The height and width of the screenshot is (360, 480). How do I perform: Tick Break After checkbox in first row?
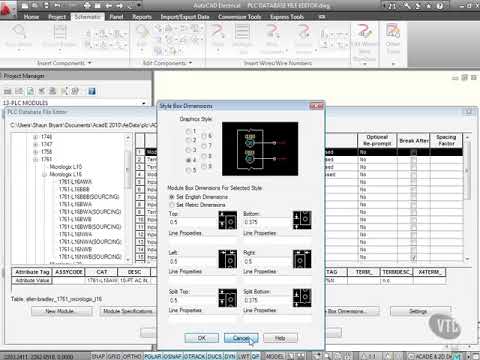tap(413, 152)
